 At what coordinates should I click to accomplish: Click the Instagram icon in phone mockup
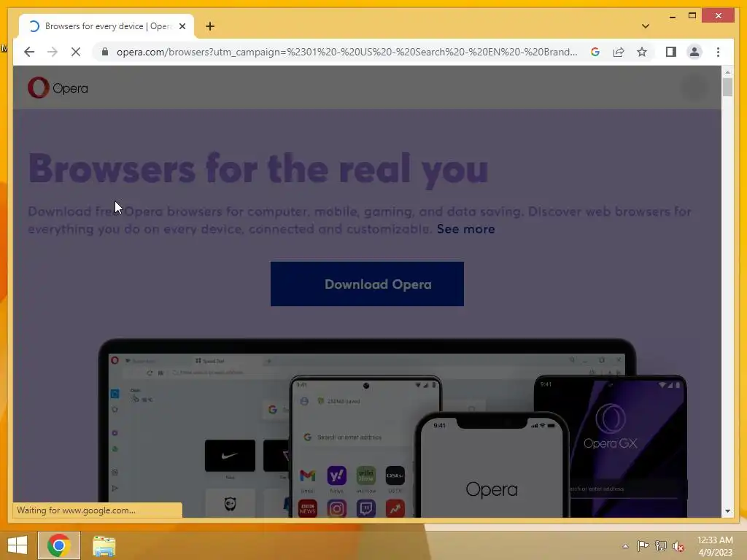336,508
